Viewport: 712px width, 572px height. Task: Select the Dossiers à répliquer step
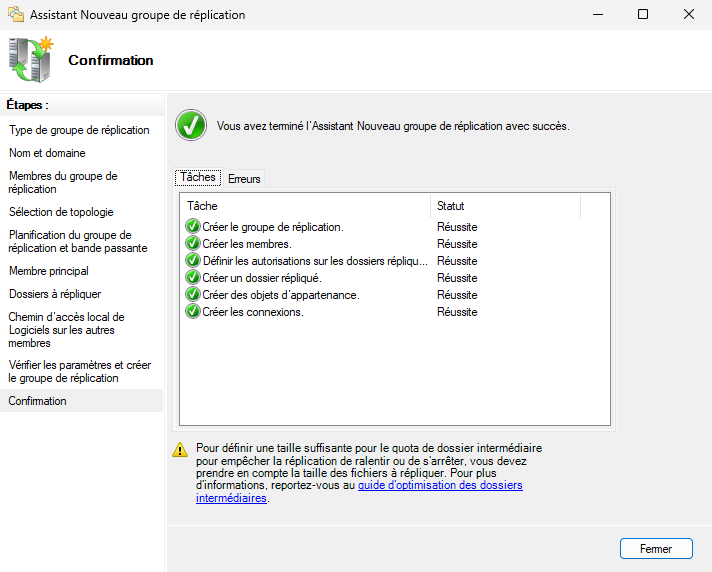tap(55, 294)
